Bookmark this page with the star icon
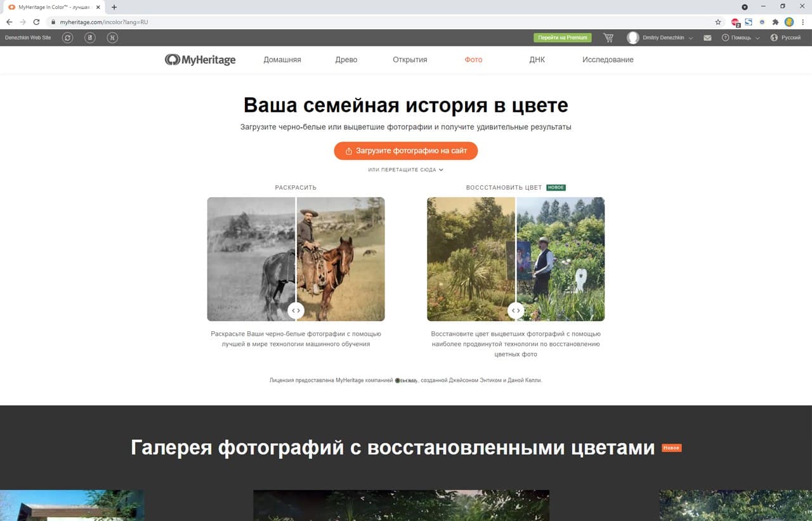Screen dimensions: 812x521 (x=717, y=22)
